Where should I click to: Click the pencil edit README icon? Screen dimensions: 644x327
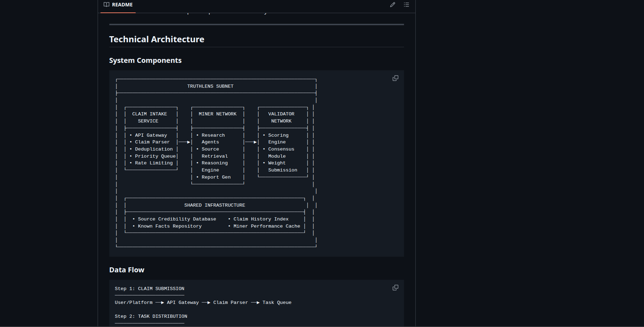click(x=392, y=5)
